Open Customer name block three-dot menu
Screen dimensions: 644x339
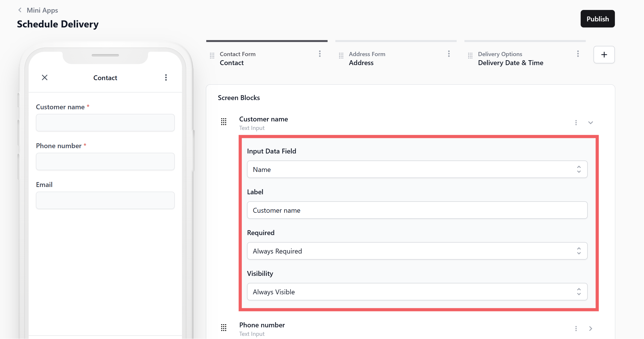click(576, 123)
